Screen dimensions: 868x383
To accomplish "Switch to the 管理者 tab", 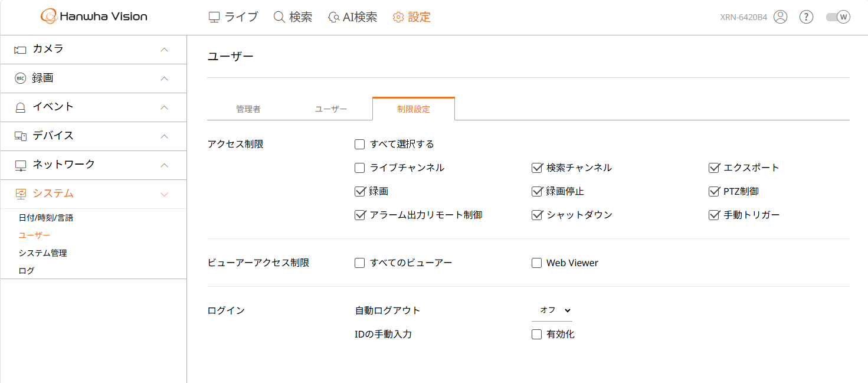I will pos(248,109).
